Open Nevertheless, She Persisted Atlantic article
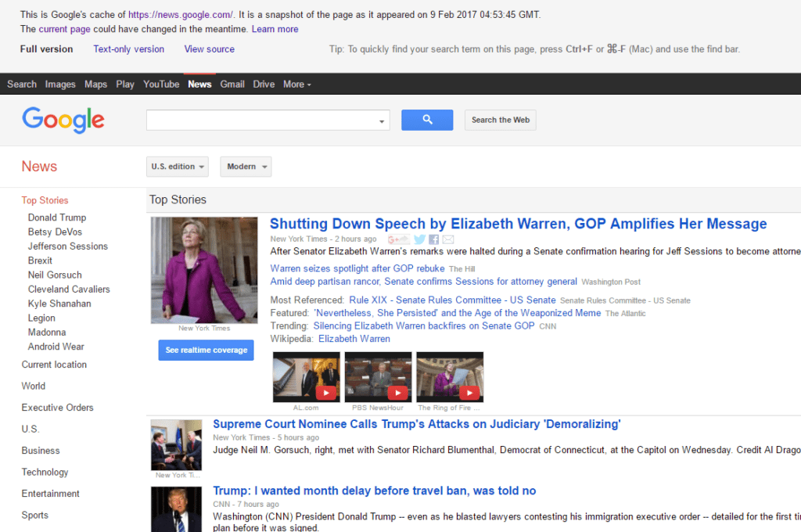This screenshot has width=801, height=532. [x=457, y=313]
